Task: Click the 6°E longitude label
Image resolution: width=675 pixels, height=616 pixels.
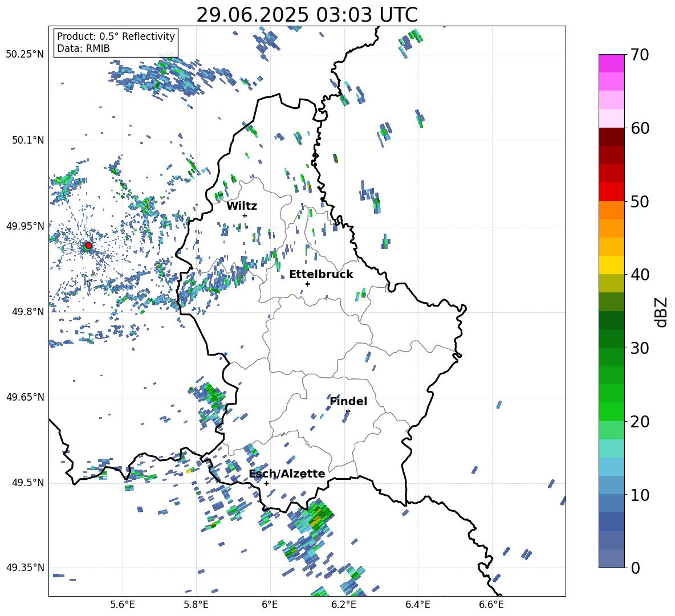Action: (x=270, y=605)
